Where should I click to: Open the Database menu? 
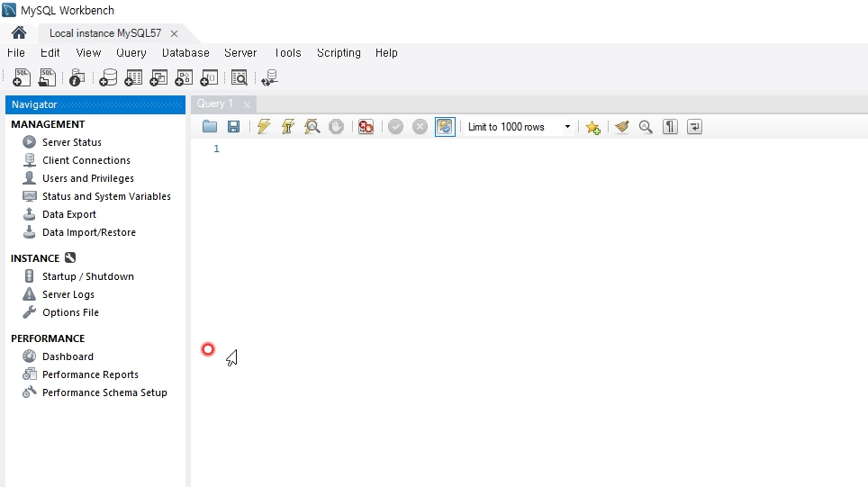coord(185,53)
